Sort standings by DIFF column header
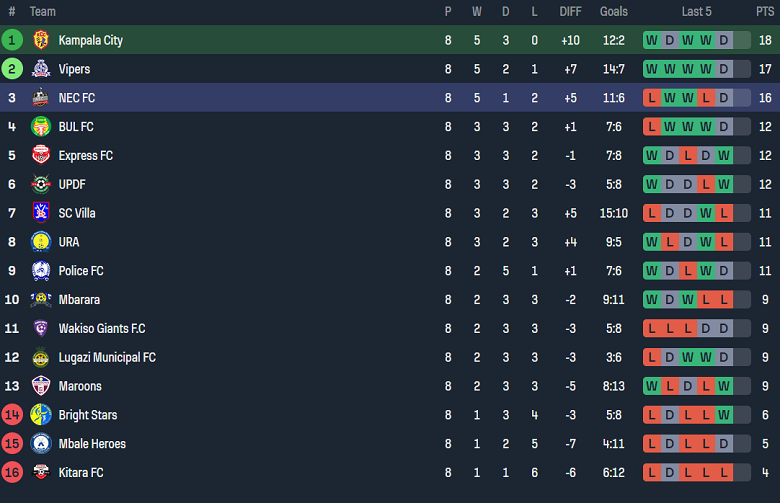Image resolution: width=780 pixels, height=503 pixels. [570, 12]
